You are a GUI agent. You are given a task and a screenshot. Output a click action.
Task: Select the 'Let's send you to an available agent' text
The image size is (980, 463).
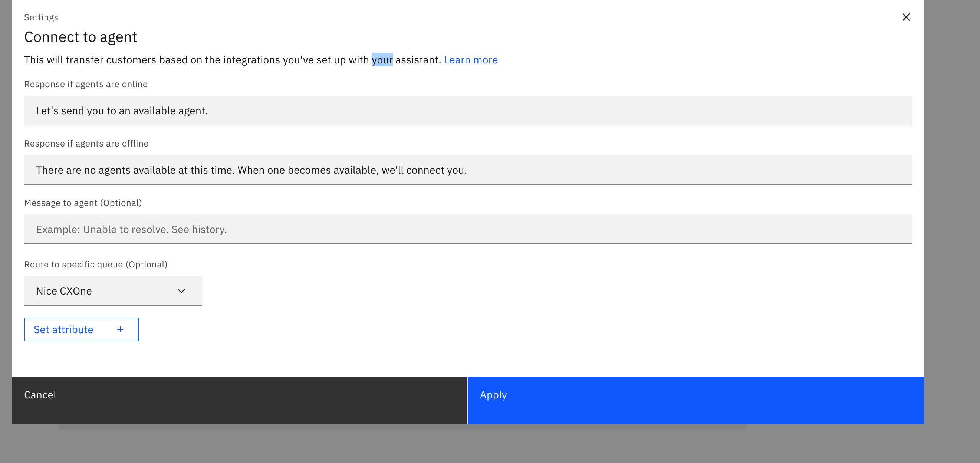coord(122,110)
